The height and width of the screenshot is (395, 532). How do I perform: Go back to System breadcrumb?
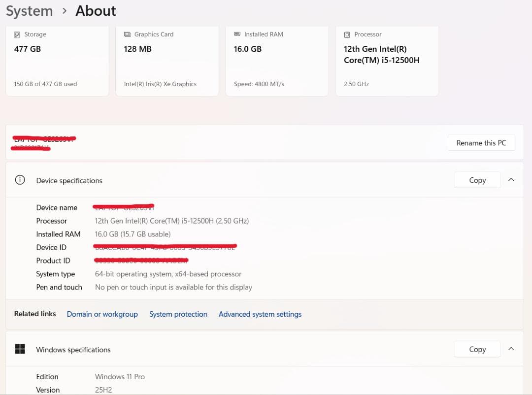pos(29,11)
